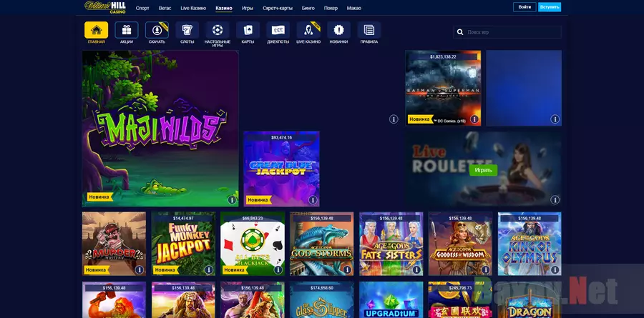
Task: Open the Вегас menu item
Action: pos(165,8)
